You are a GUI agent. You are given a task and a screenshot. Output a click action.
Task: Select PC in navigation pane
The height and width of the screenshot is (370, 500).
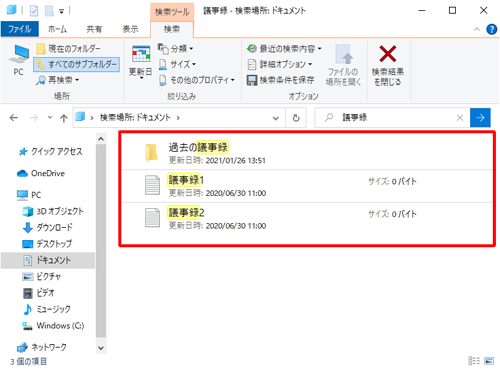pos(29,195)
